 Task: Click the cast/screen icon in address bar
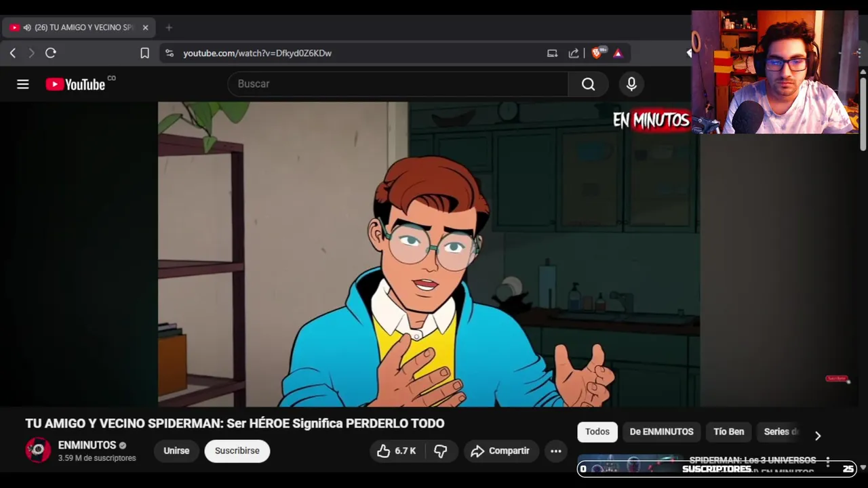pyautogui.click(x=552, y=53)
